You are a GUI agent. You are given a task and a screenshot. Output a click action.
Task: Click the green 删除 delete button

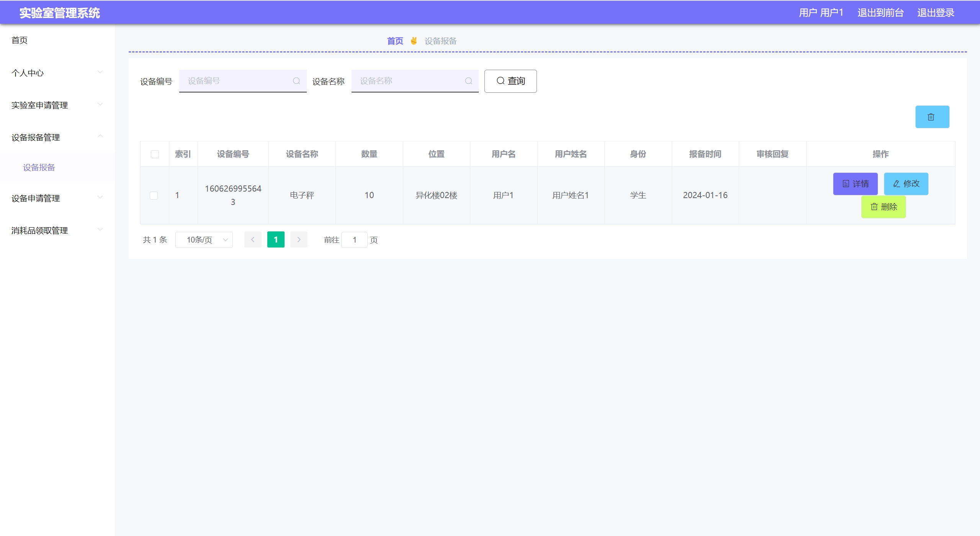click(x=883, y=207)
